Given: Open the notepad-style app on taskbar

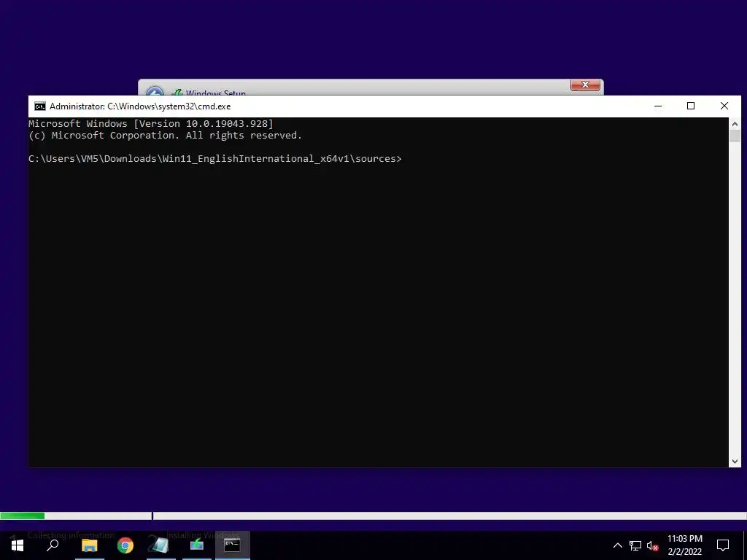Looking at the screenshot, I should [x=160, y=545].
